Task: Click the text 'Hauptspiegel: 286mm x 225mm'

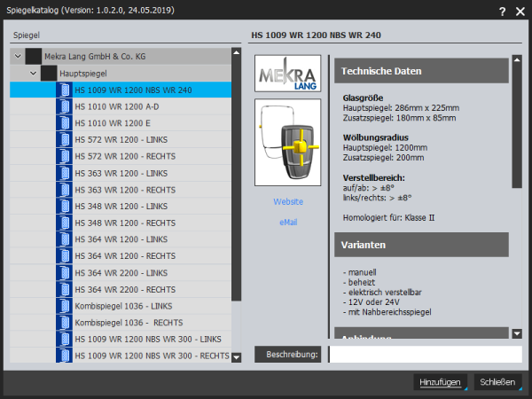Action: (x=401, y=108)
